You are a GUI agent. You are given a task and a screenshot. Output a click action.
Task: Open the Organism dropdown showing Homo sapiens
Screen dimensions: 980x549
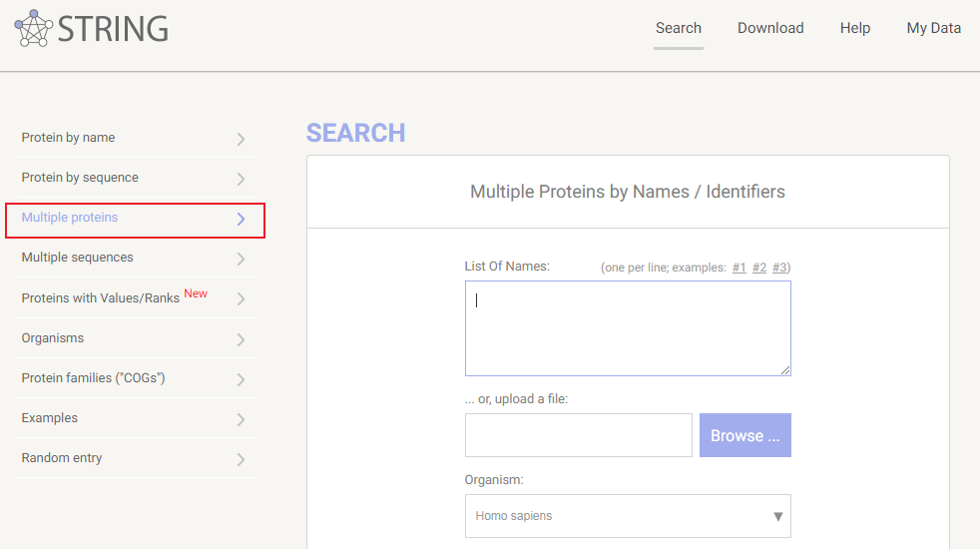pyautogui.click(x=627, y=516)
